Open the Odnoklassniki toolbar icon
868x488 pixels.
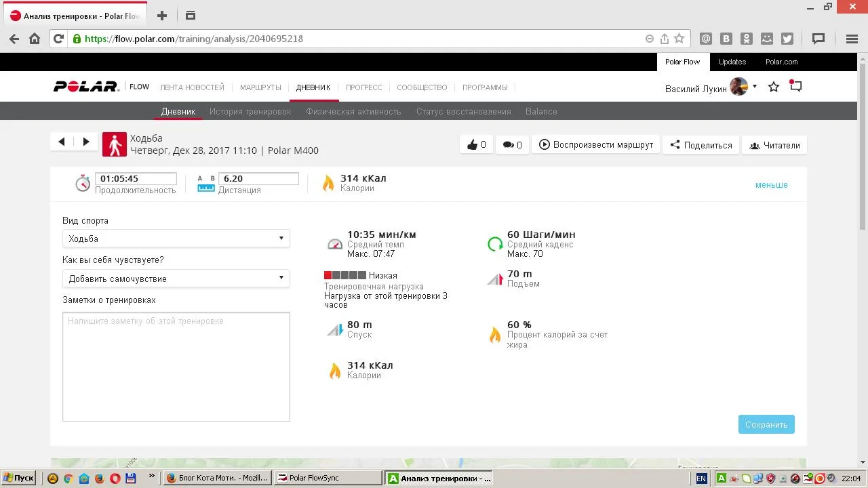(x=747, y=39)
